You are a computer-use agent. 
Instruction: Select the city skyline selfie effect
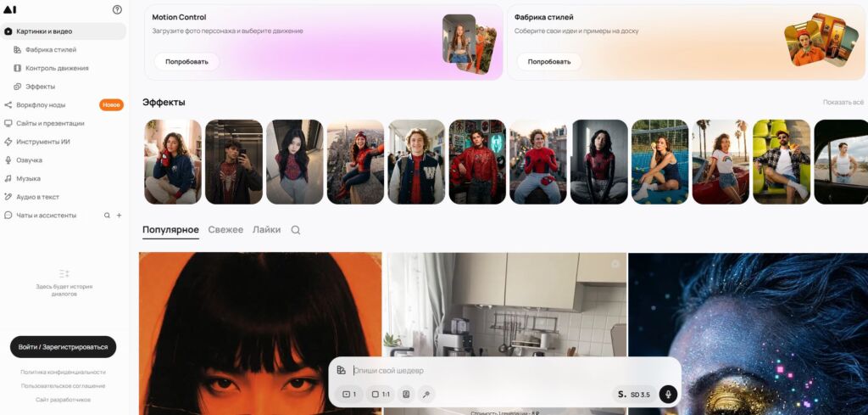click(355, 162)
